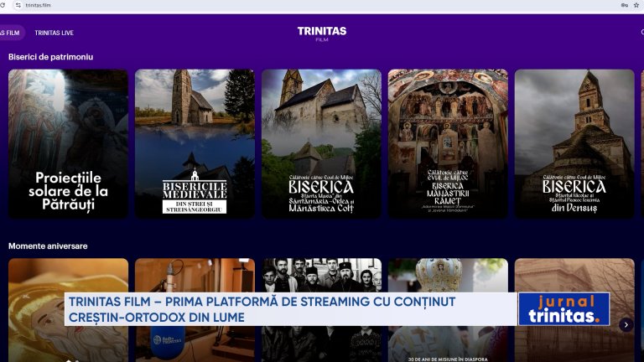Click the Biserici de patrimoniu section heading
Viewport: 644px width, 362px height.
click(50, 57)
